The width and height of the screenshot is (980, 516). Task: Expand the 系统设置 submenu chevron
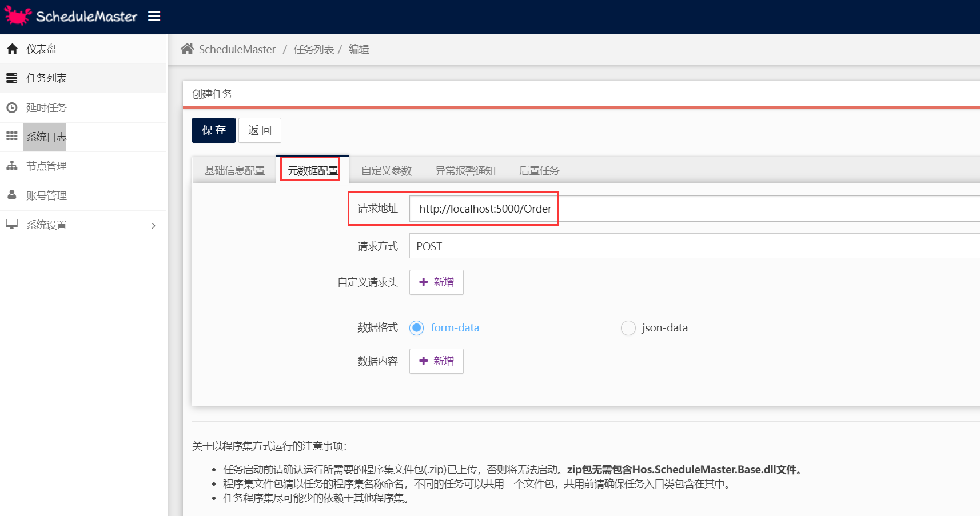pos(153,226)
